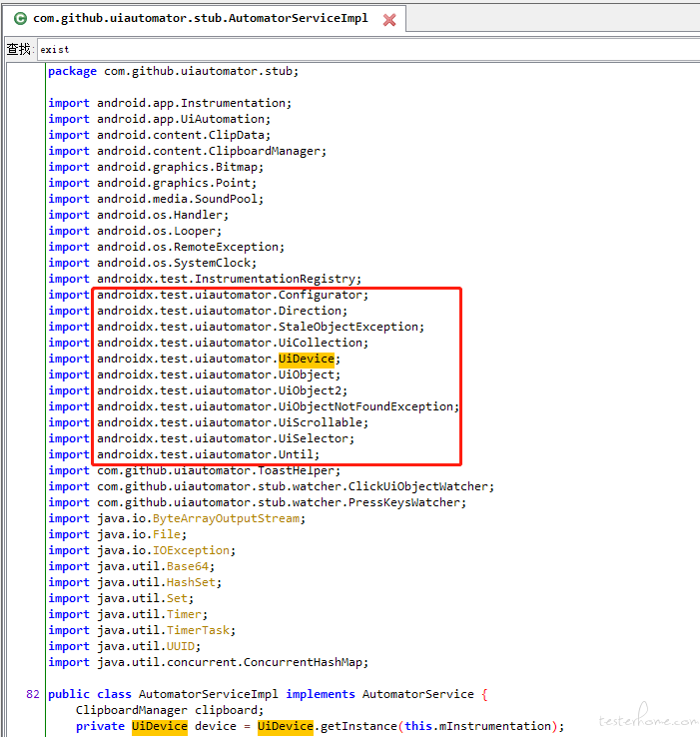Click IOException in java.io import

[191, 550]
